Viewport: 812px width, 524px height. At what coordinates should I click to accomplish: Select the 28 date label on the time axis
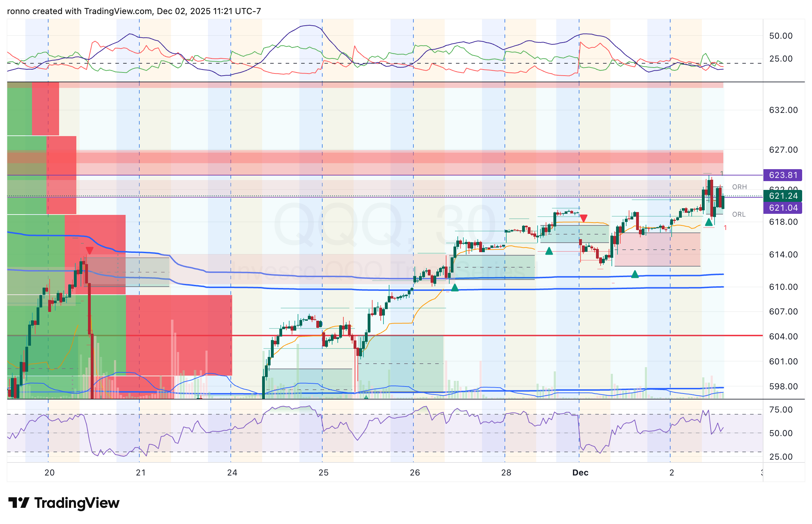507,473
